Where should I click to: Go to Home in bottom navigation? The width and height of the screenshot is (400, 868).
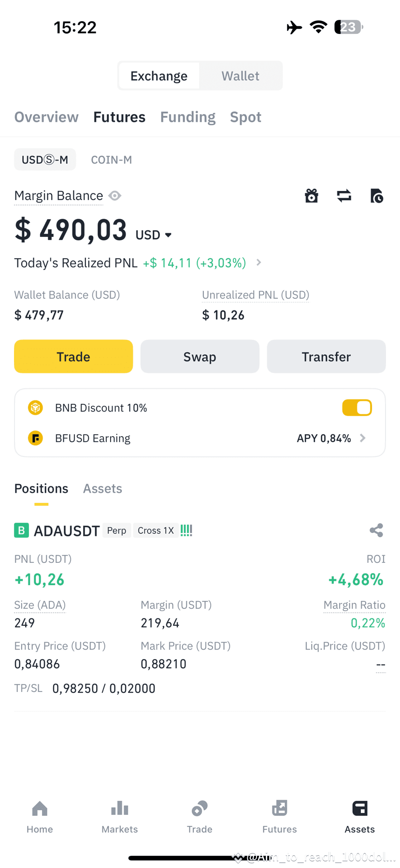pyautogui.click(x=40, y=817)
